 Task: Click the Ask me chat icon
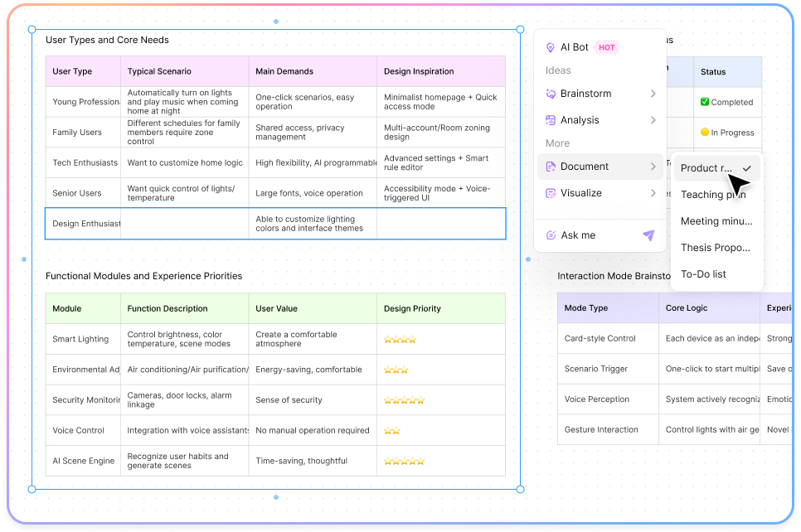[551, 235]
